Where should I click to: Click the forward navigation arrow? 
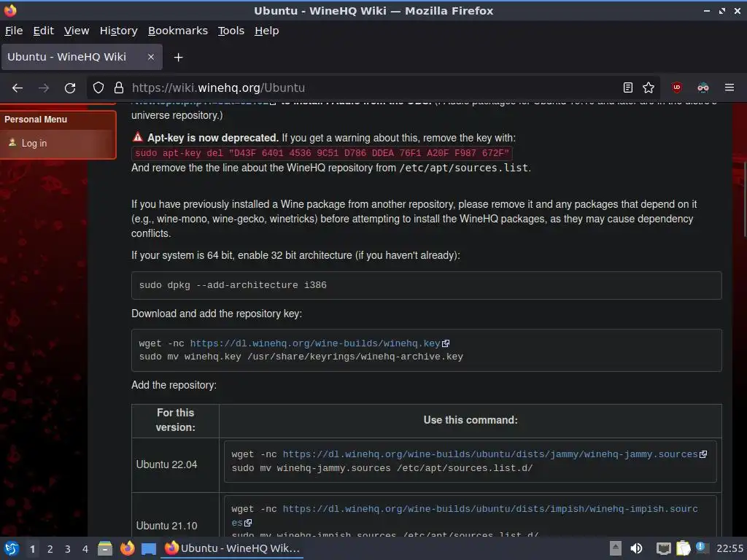pos(43,88)
